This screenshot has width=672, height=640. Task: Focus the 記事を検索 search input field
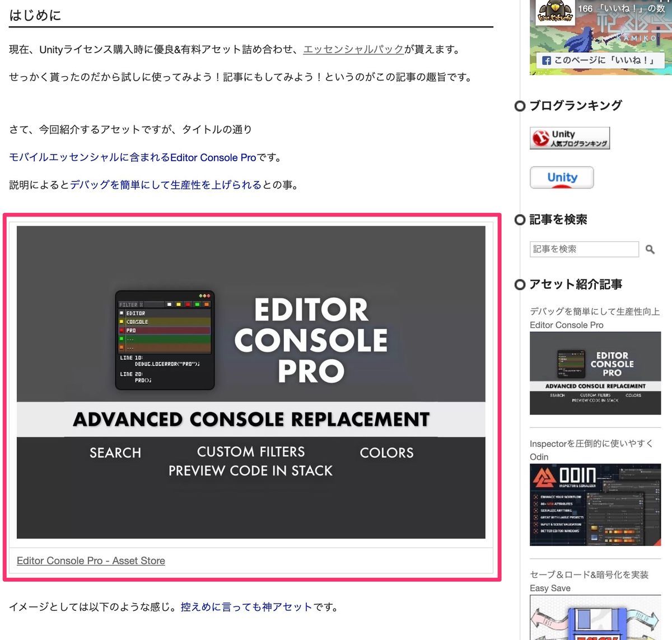point(584,249)
